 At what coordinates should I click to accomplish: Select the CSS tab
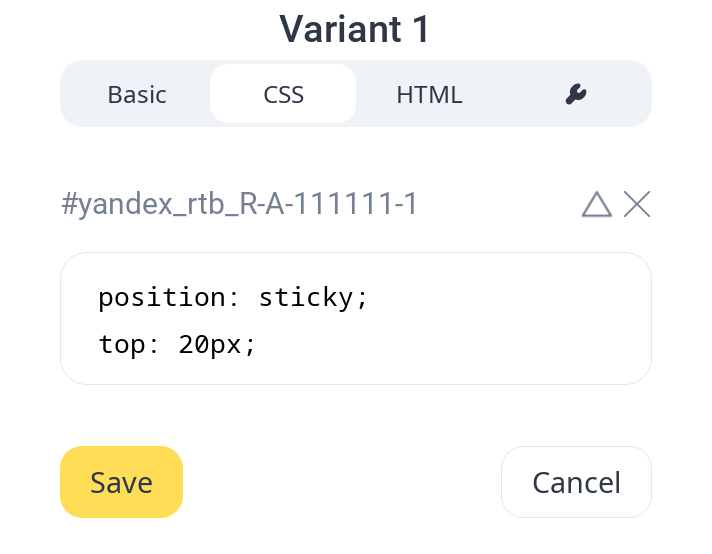283,94
